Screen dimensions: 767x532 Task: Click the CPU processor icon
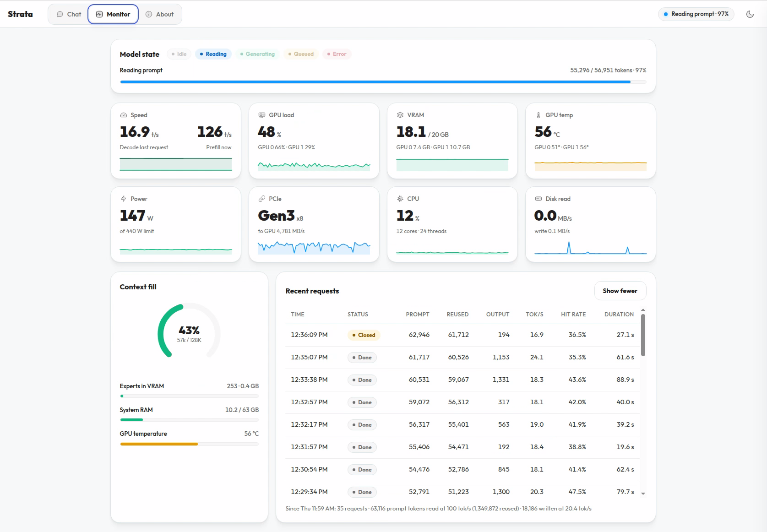tap(400, 199)
